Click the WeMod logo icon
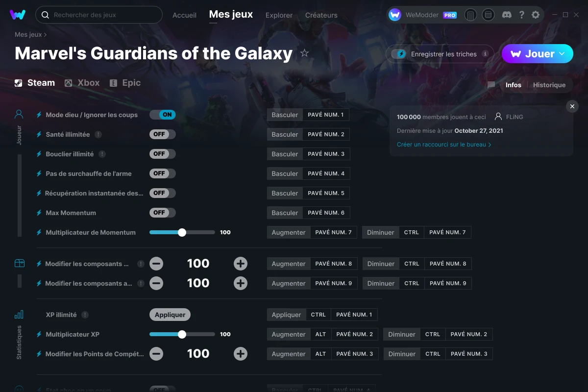The image size is (588, 392). (x=18, y=15)
